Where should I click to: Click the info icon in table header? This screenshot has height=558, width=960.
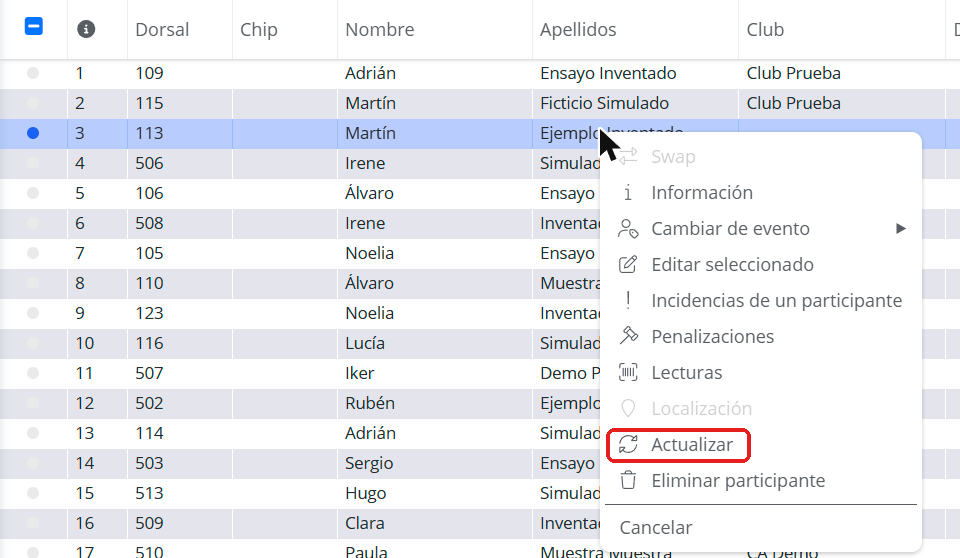(x=86, y=29)
